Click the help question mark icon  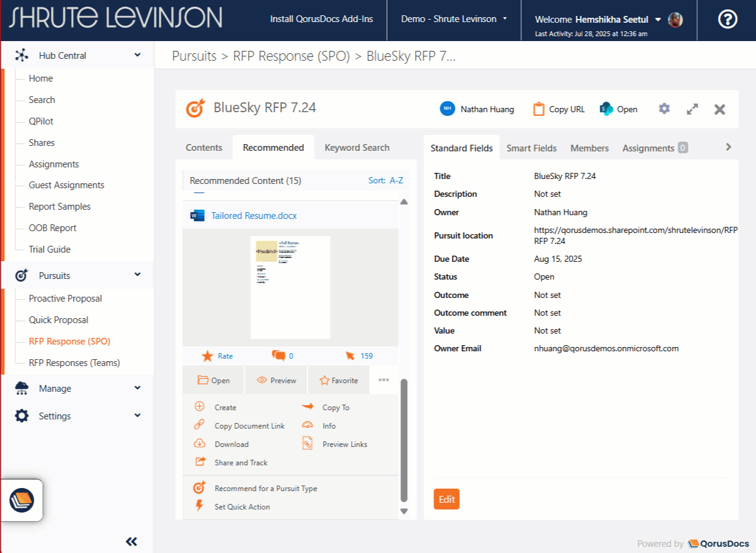727,20
